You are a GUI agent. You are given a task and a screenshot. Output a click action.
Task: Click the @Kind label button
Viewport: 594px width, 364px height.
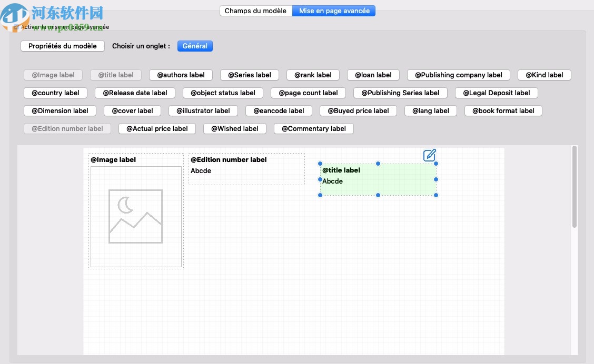coord(544,75)
